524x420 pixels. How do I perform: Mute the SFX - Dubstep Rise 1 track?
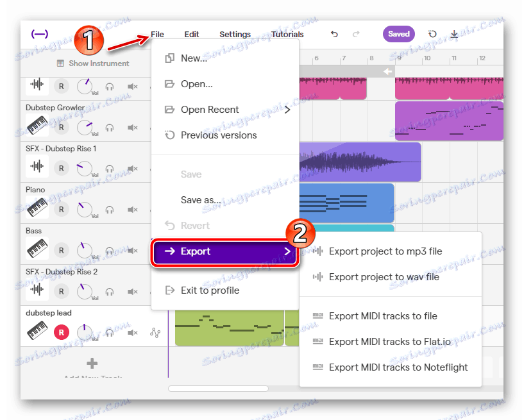(x=132, y=169)
